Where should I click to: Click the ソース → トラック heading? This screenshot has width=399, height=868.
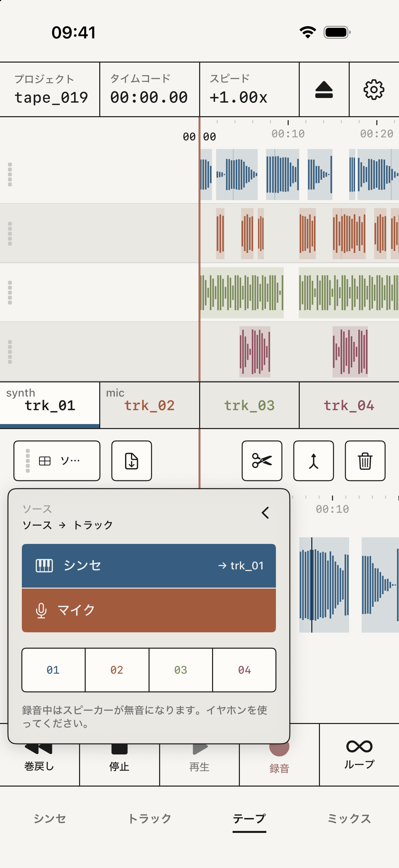67,525
